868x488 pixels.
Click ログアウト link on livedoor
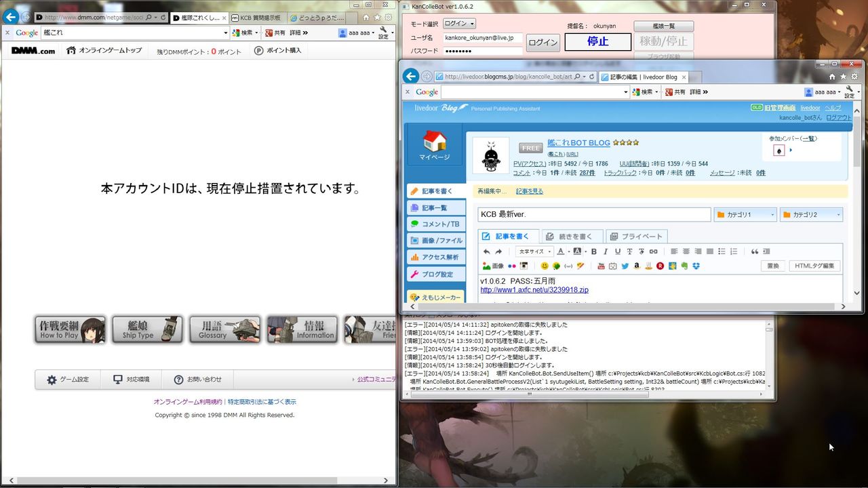839,117
